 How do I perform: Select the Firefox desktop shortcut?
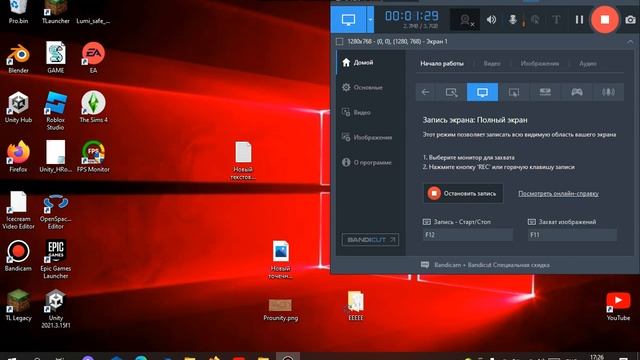point(18,157)
